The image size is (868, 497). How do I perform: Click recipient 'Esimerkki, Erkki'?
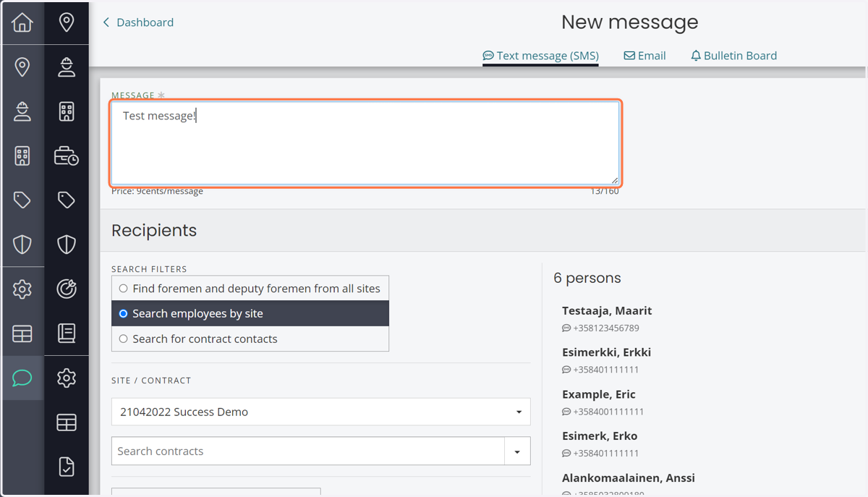tap(606, 352)
